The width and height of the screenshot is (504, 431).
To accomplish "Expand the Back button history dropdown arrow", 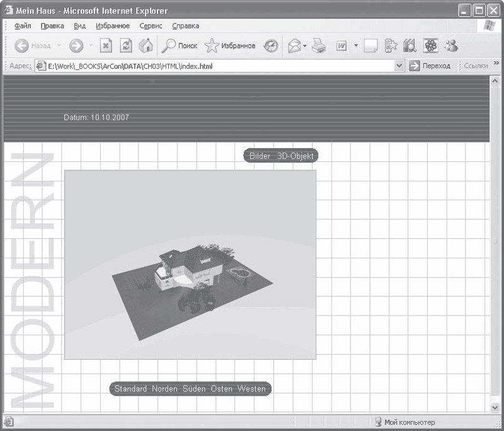I will 59,45.
